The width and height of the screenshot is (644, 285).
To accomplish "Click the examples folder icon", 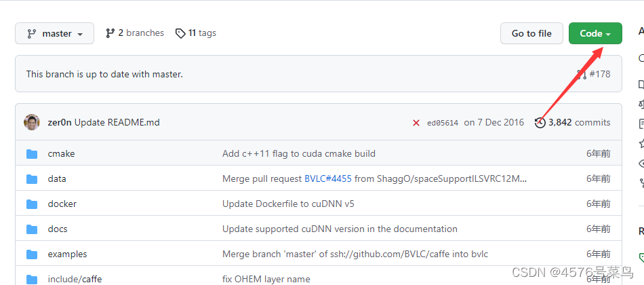I will click(32, 254).
